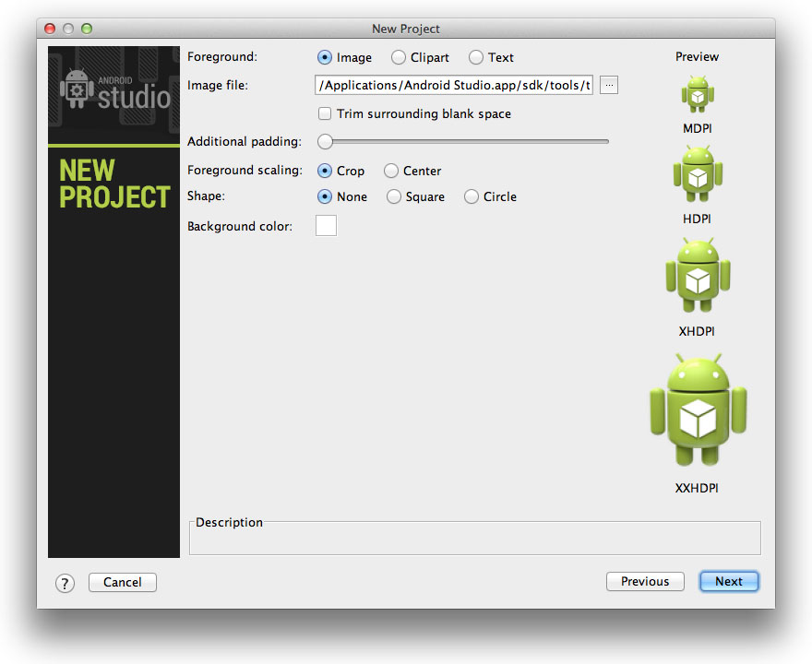
Task: Close the New Project window
Action: [50, 29]
